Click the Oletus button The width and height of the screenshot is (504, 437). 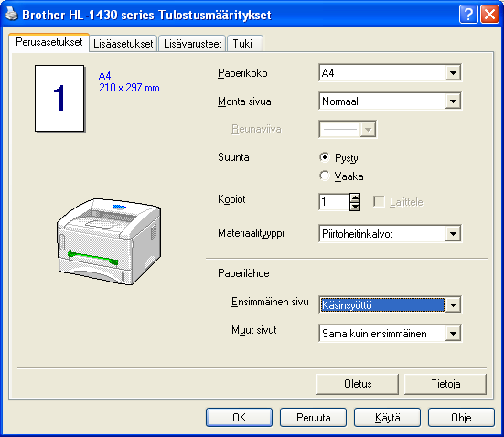click(358, 384)
